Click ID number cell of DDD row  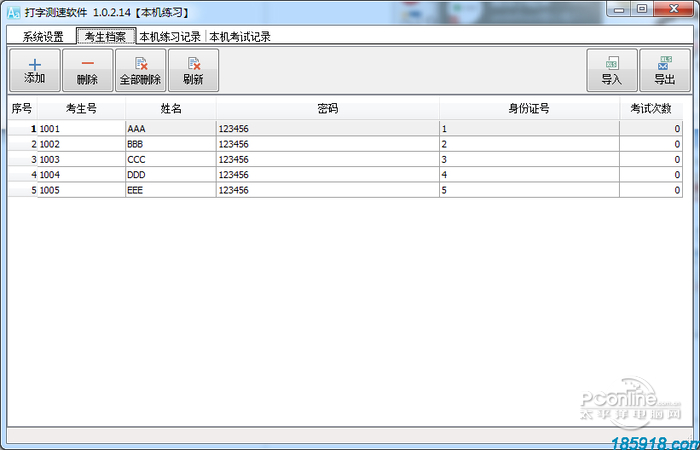pyautogui.click(x=529, y=175)
